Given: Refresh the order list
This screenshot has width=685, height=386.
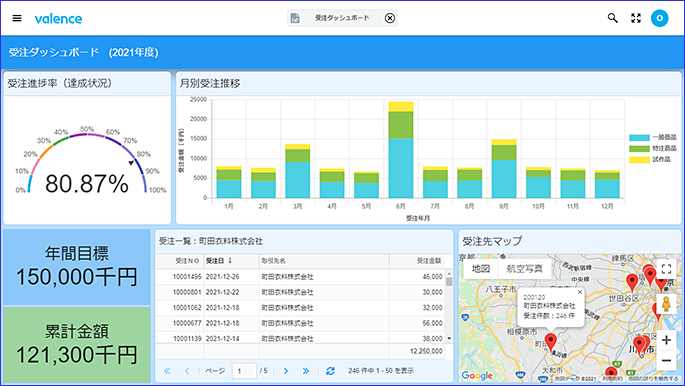Looking at the screenshot, I should click(x=331, y=371).
